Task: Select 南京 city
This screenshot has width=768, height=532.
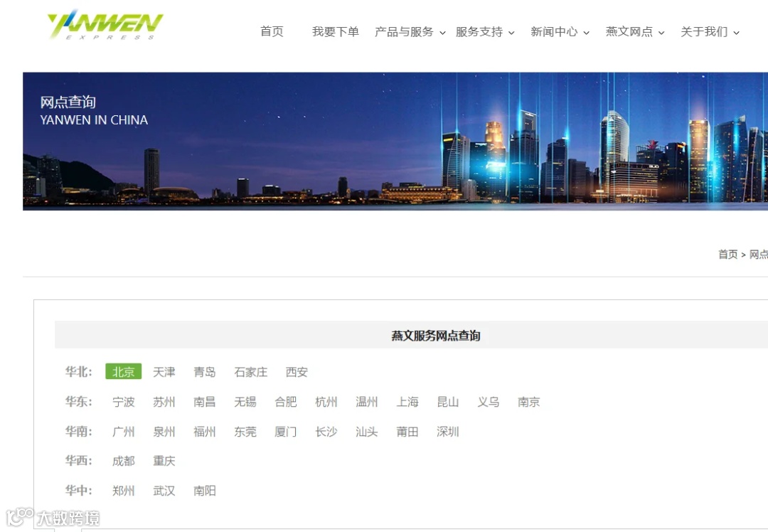Action: [x=529, y=402]
